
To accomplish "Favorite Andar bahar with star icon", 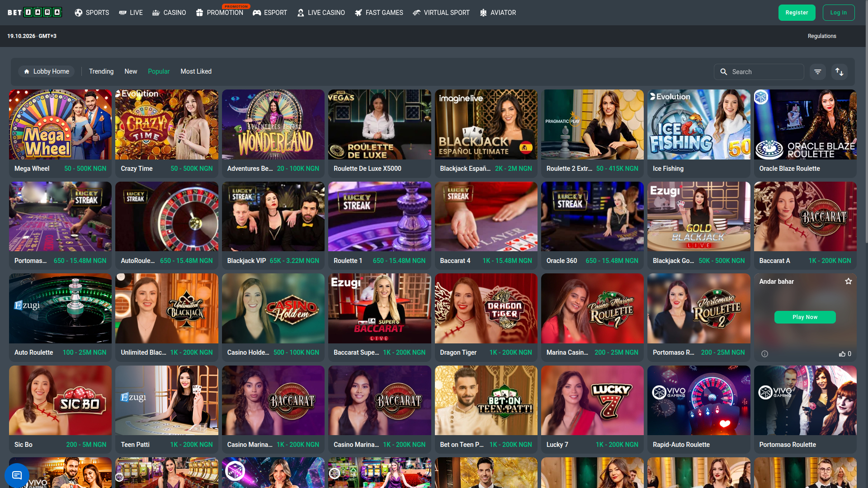I will point(848,282).
